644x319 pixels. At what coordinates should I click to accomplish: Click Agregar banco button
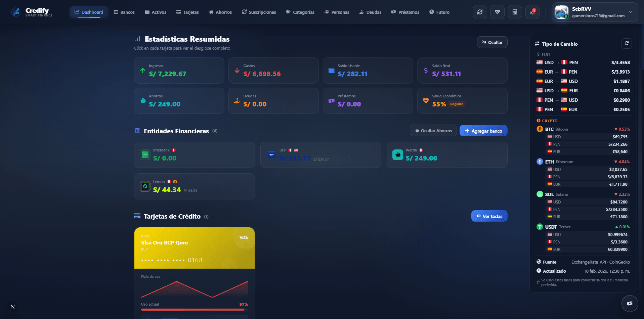[x=483, y=131]
